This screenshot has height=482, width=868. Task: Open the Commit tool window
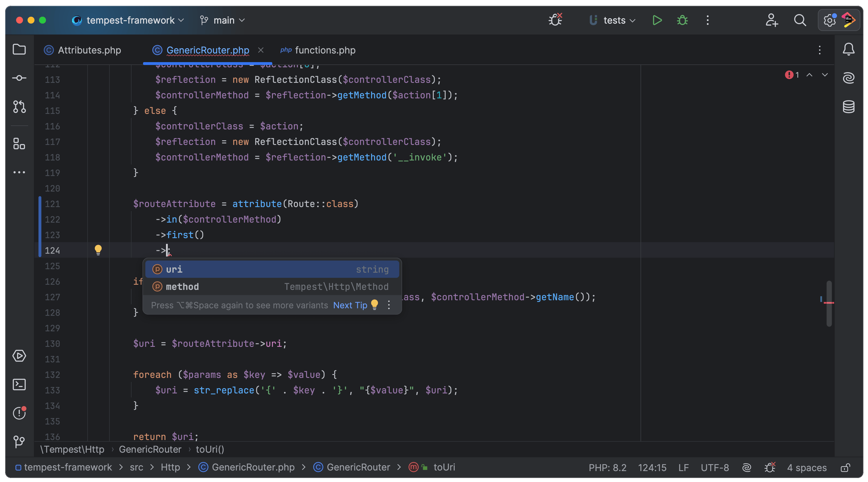click(19, 78)
